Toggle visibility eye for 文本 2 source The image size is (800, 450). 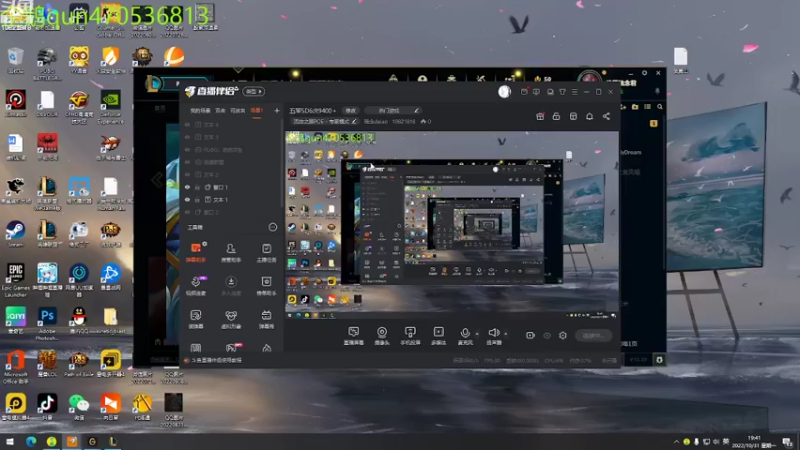[187, 174]
